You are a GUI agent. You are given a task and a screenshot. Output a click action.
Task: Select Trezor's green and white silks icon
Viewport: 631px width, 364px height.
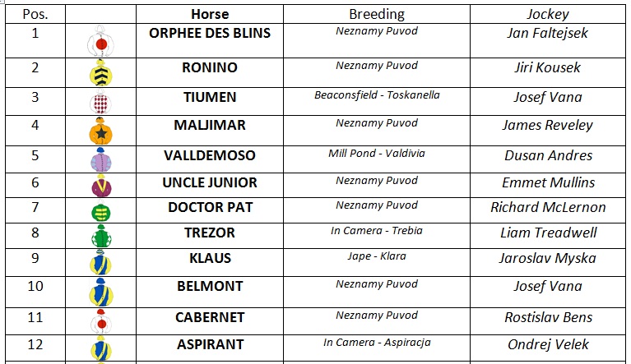[101, 237]
